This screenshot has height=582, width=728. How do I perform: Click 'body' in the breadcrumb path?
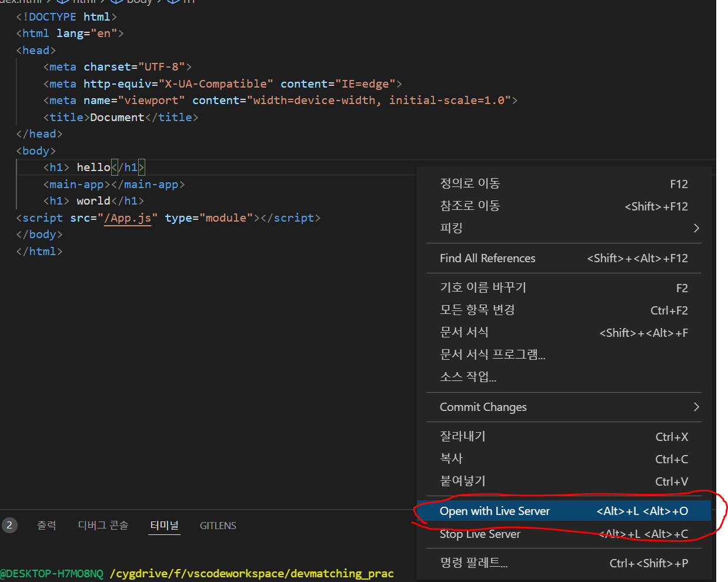[x=139, y=2]
